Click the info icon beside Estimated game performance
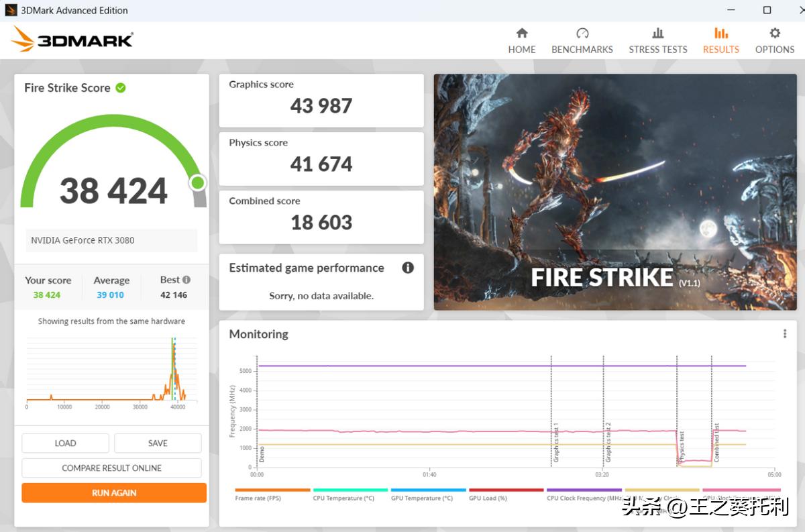 [407, 268]
